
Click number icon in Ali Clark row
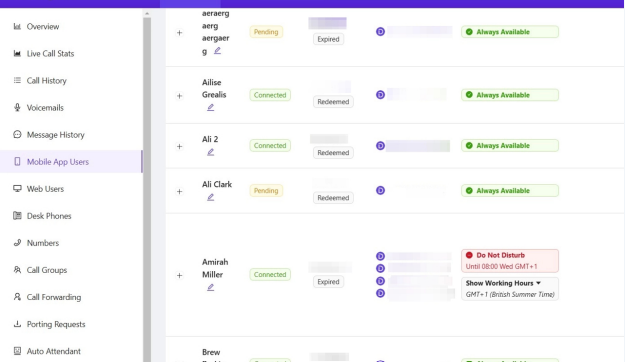point(380,191)
